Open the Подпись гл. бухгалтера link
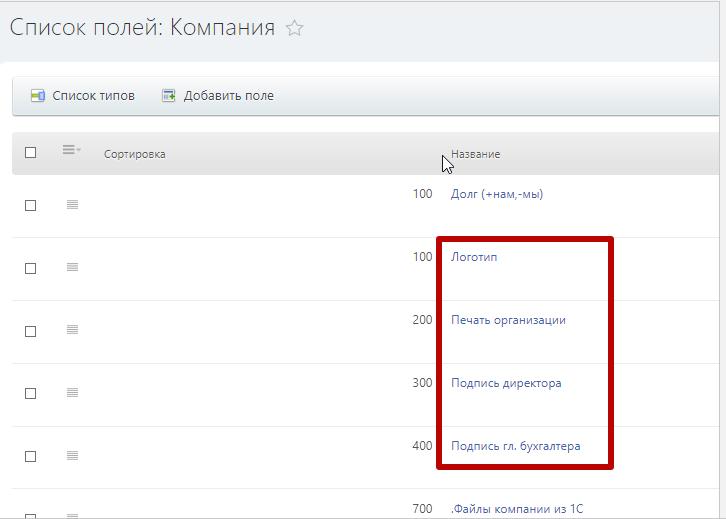726x519 pixels. [515, 446]
